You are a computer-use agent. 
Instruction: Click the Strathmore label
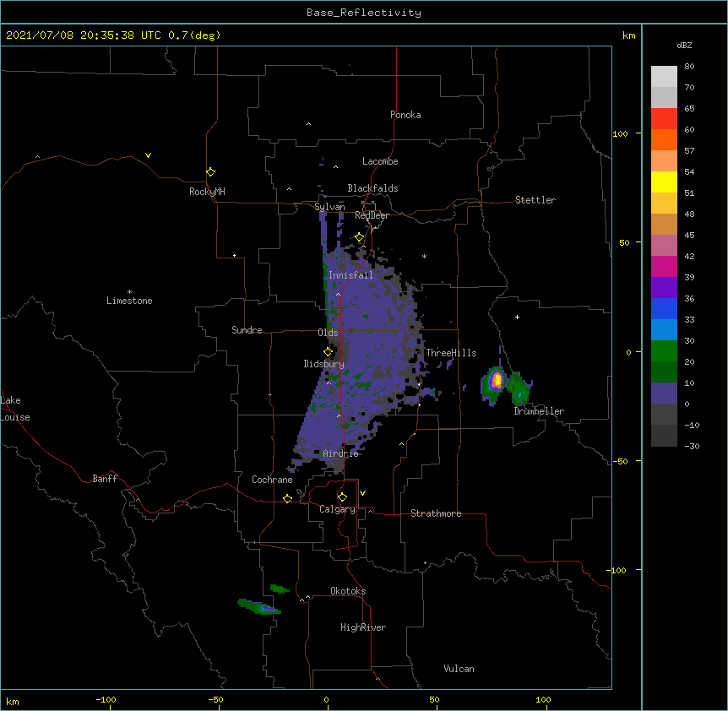click(436, 513)
